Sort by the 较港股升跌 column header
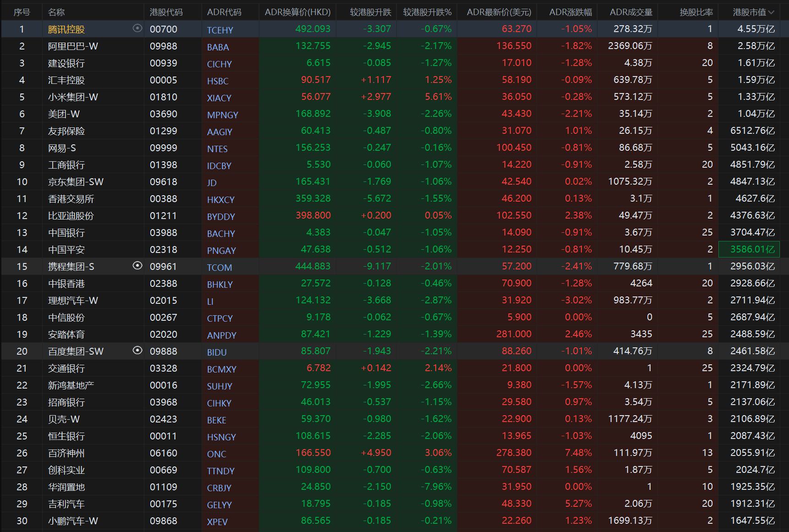The image size is (789, 532). coord(370,12)
